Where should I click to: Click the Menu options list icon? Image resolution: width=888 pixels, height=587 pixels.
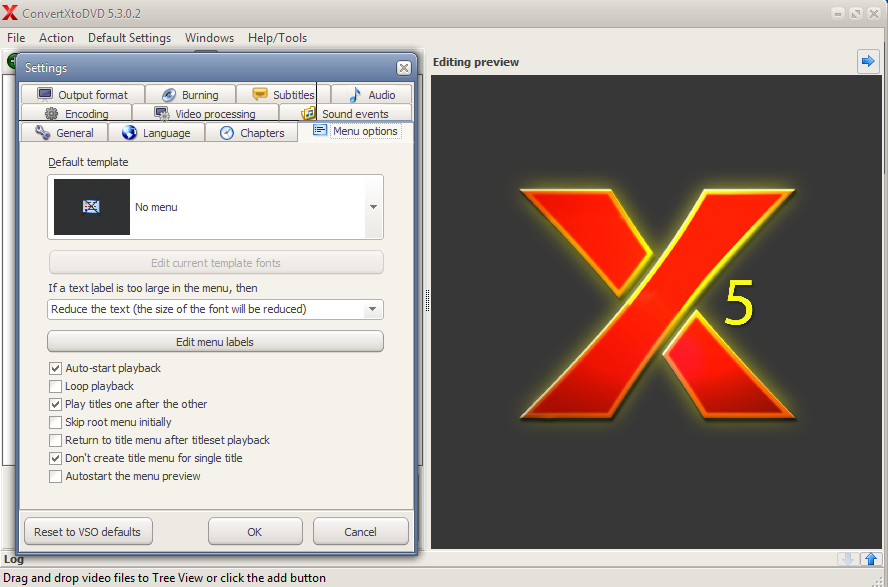pyautogui.click(x=320, y=130)
